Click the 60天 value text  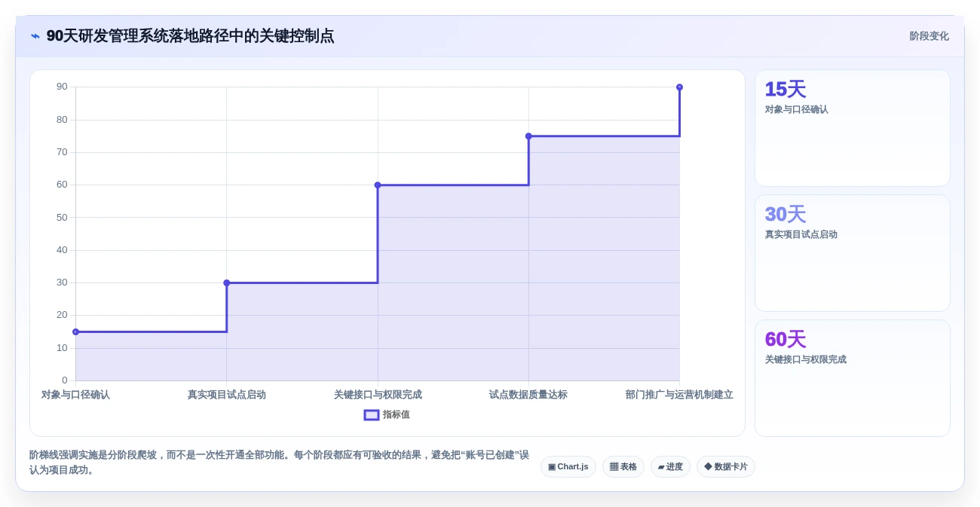click(x=786, y=340)
